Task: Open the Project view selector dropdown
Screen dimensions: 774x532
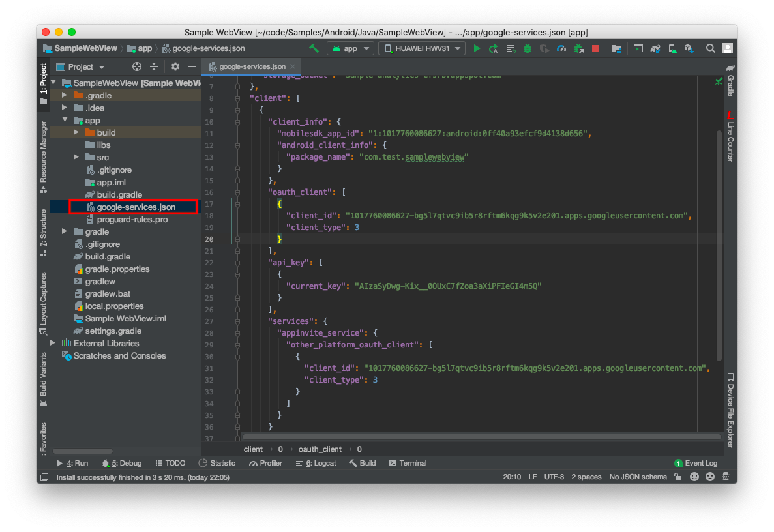Action: coord(80,66)
